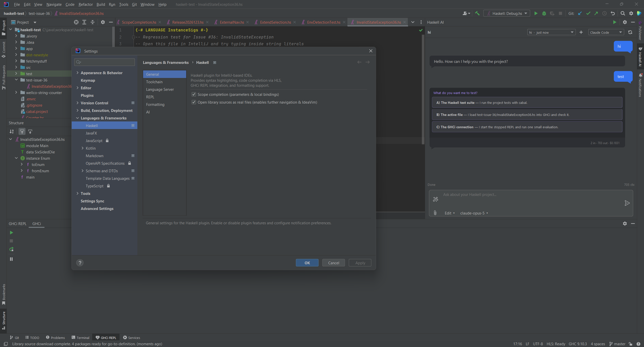Expand Tools settings group
Image resolution: width=644 pixels, height=347 pixels.
pos(77,194)
